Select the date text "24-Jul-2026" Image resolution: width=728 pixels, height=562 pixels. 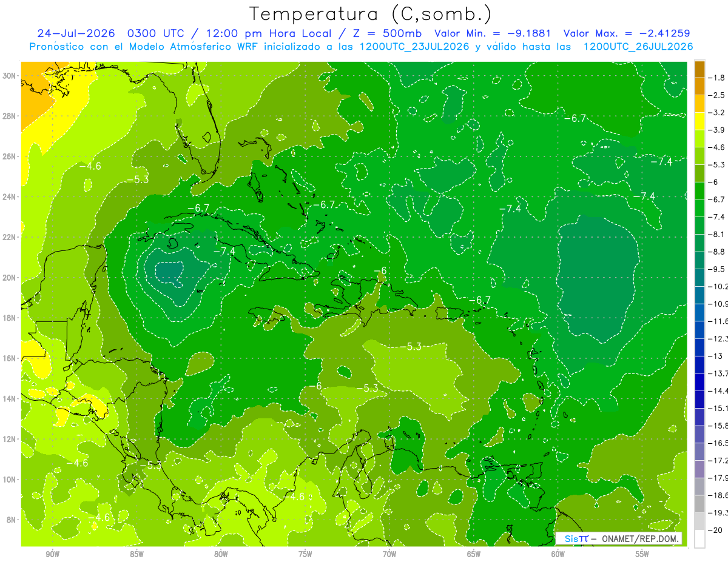tap(76, 33)
